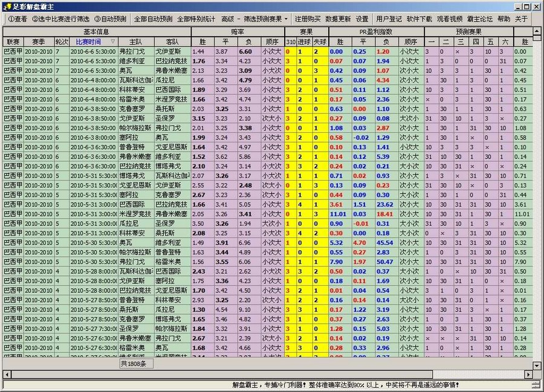Click the 11.01 value in PR 胜 column
Screen dimensions: 544x392
coord(339,214)
